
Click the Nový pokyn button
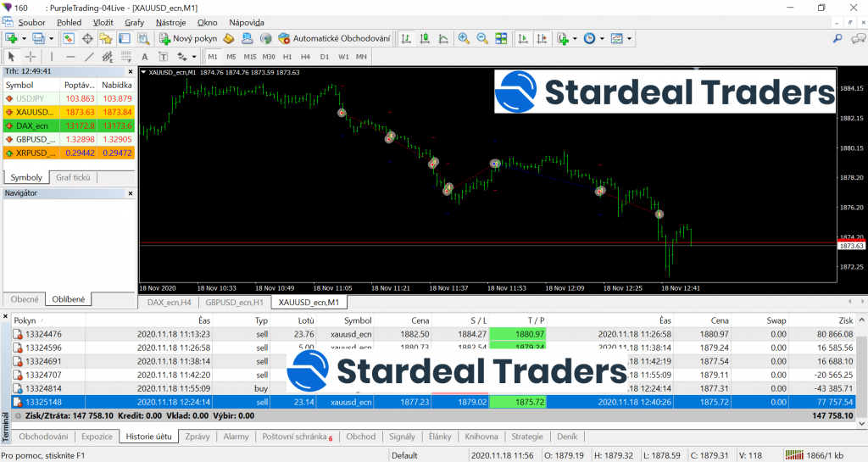pos(188,38)
